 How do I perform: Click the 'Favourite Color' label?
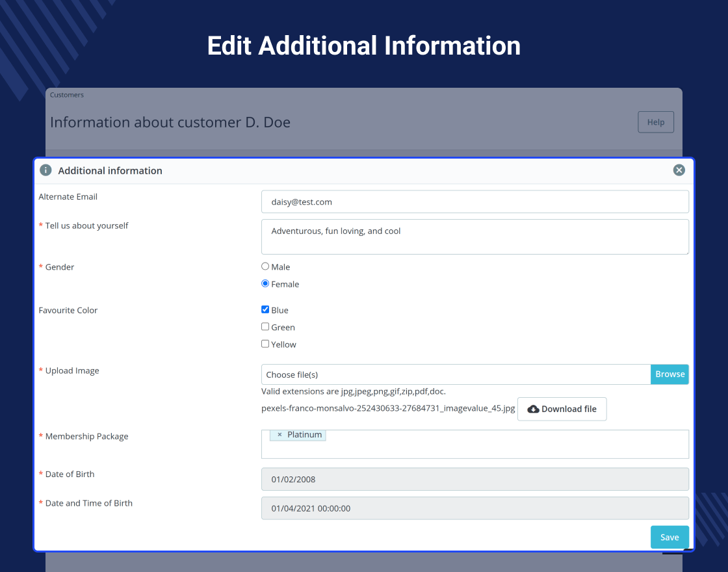[68, 310]
